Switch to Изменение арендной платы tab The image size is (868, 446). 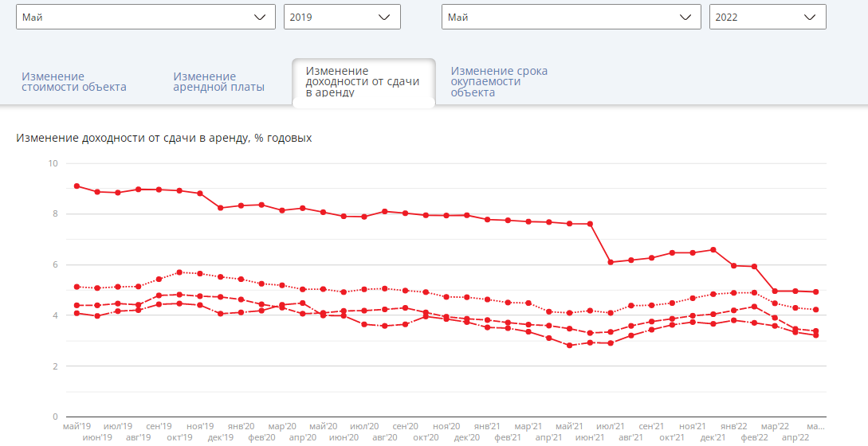tap(218, 81)
